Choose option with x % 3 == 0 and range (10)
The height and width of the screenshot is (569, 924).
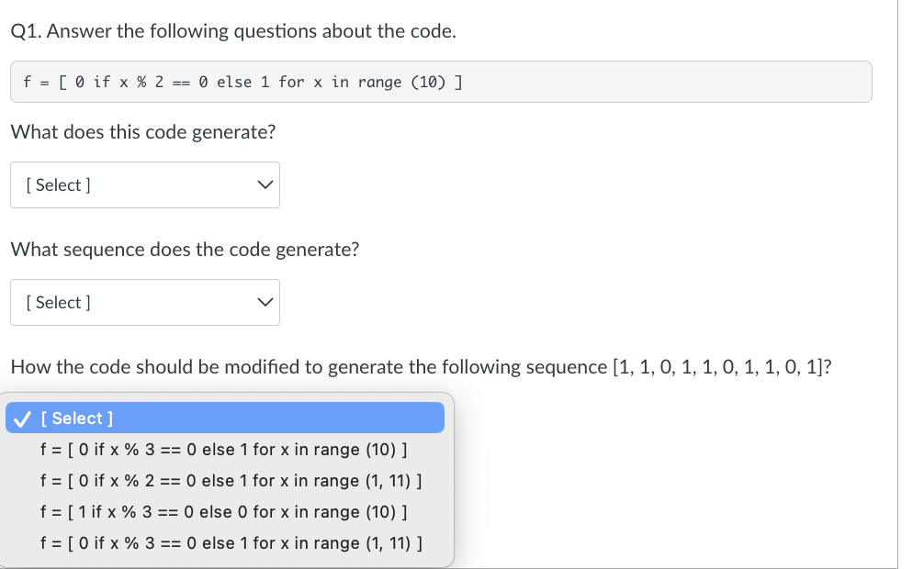(x=224, y=449)
